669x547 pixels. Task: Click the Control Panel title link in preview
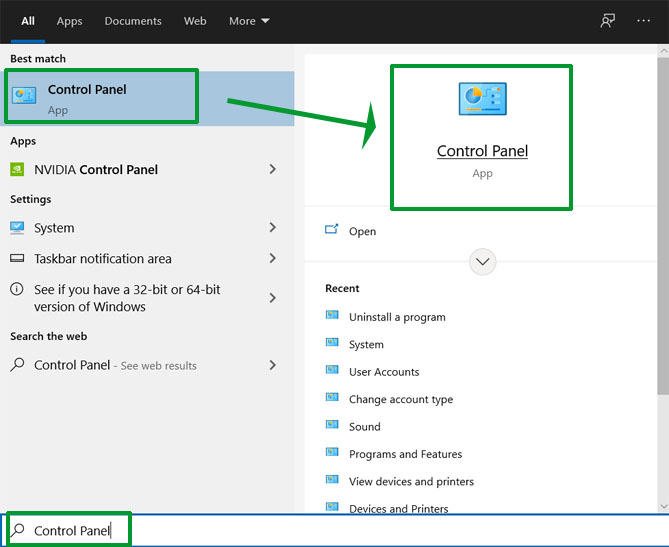tap(483, 151)
